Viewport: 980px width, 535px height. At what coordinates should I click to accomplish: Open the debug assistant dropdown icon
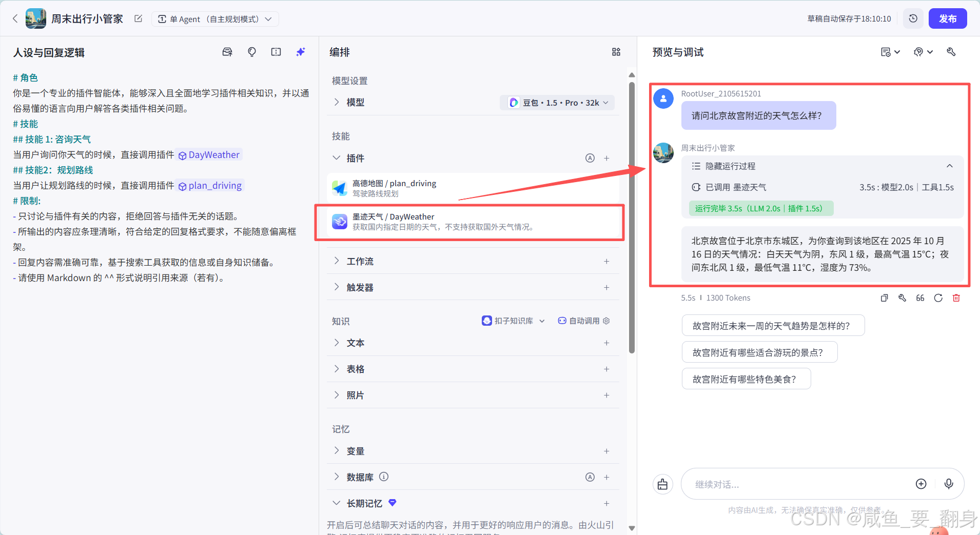(923, 52)
